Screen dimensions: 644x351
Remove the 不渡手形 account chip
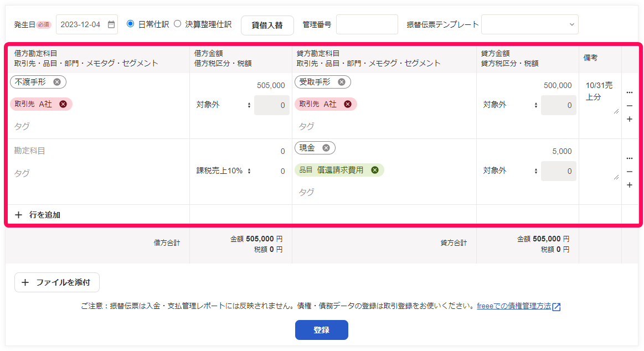click(x=57, y=82)
